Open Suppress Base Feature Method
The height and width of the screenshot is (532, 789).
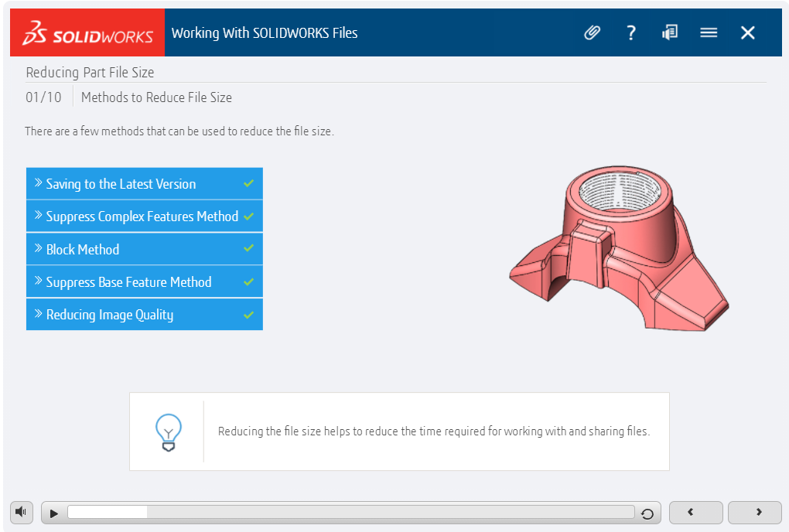[145, 281]
